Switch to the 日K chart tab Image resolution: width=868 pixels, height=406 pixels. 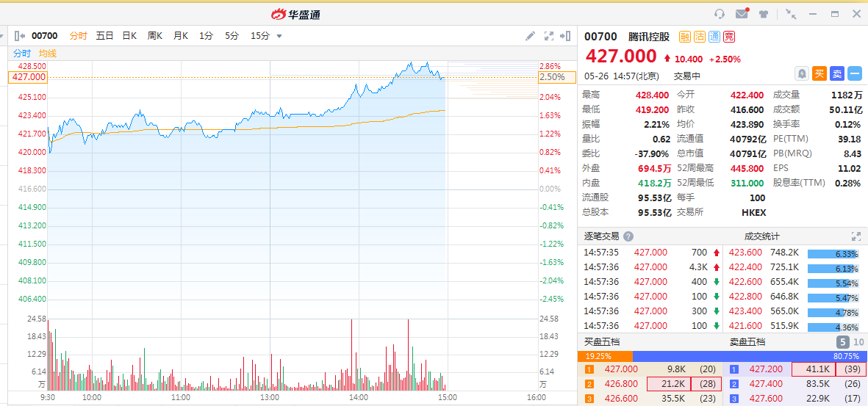point(129,36)
